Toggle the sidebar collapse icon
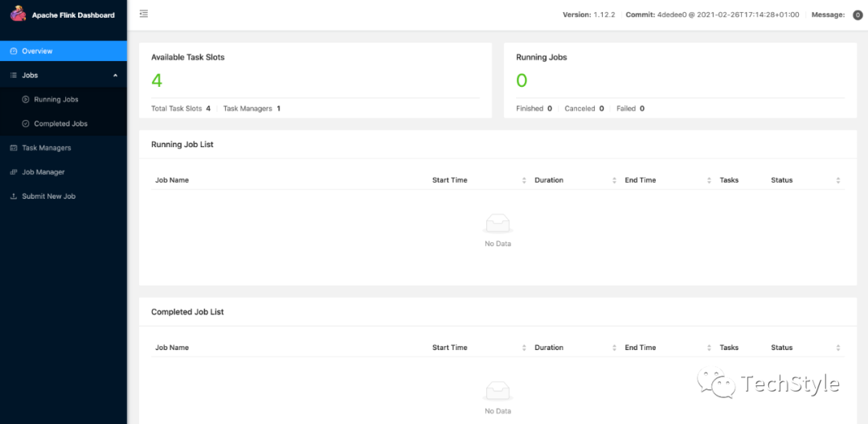The width and height of the screenshot is (868, 424). pyautogui.click(x=143, y=14)
